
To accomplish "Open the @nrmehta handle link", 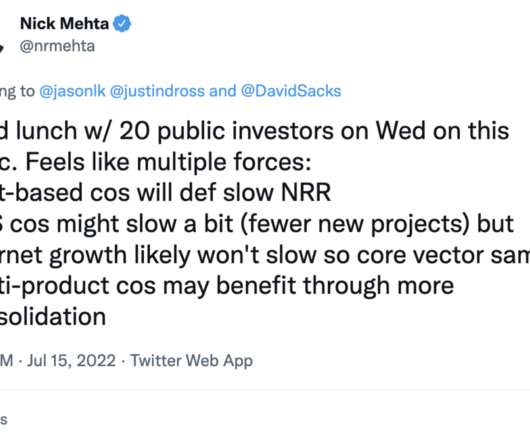I will coord(57,46).
